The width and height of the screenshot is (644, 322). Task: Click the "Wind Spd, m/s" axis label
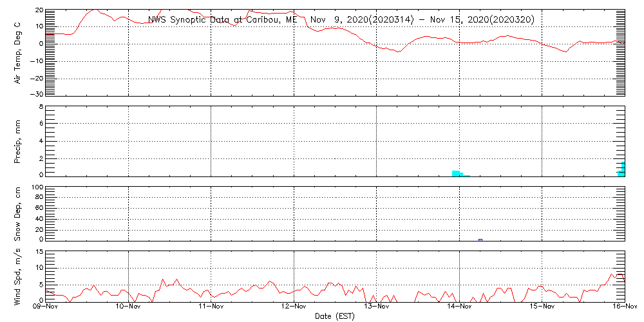[x=18, y=276]
